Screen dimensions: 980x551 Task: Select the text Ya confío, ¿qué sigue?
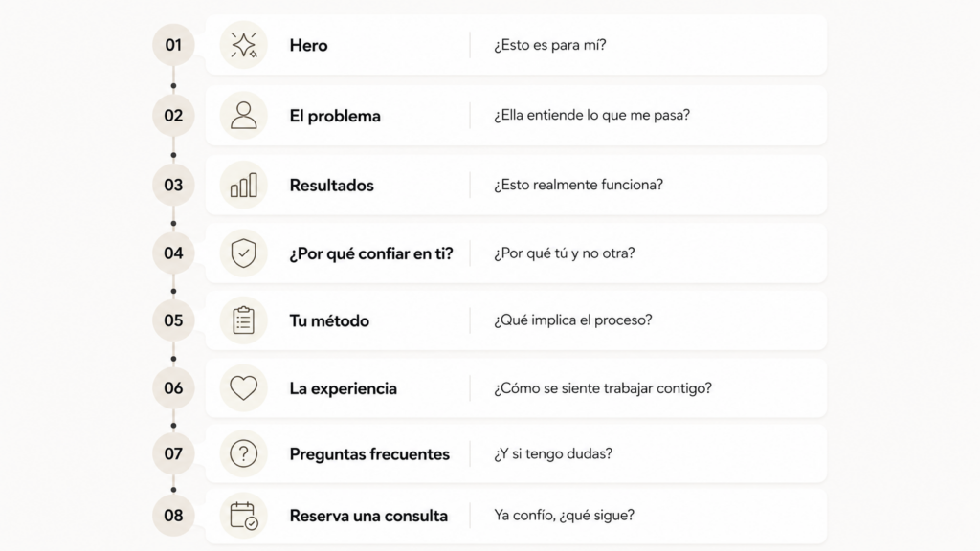tap(565, 516)
